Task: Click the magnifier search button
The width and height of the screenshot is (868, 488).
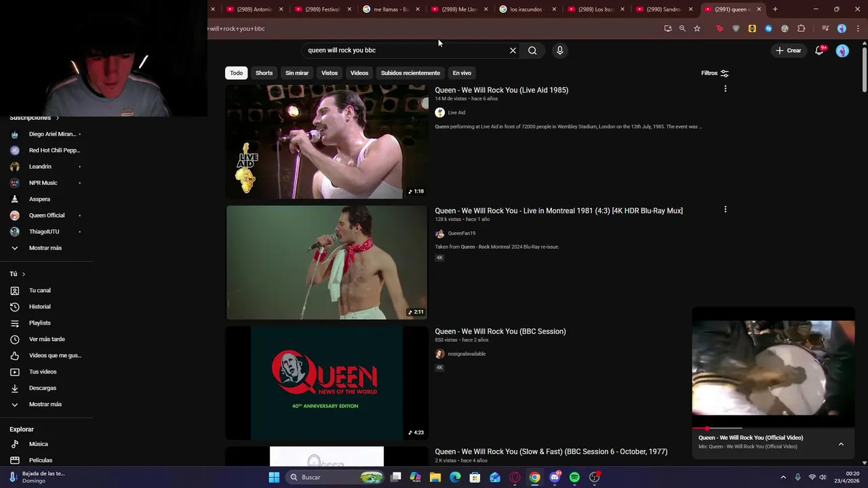Action: point(532,50)
